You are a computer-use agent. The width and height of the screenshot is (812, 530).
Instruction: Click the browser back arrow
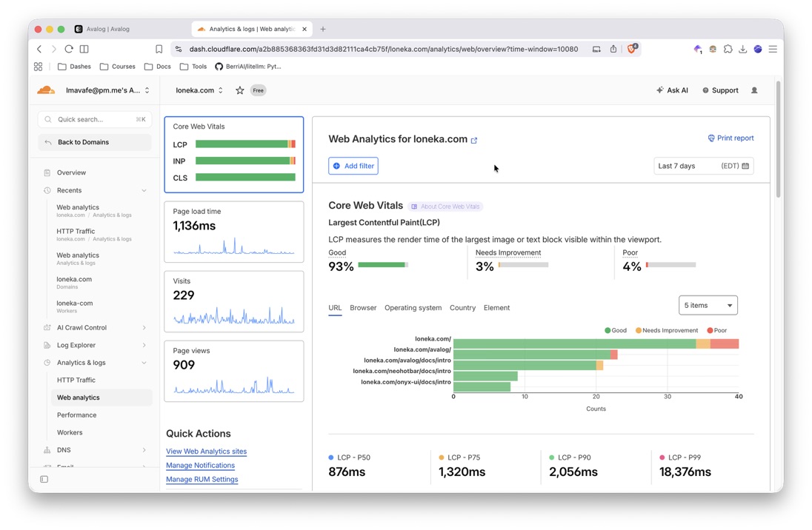[x=39, y=49]
